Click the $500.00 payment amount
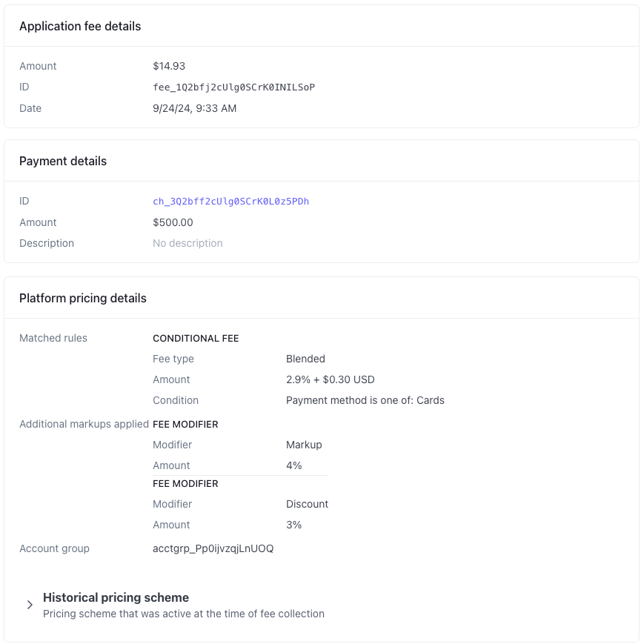 pos(173,222)
